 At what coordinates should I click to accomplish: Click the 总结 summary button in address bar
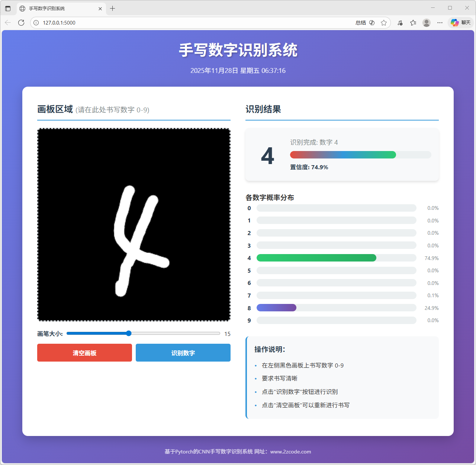click(361, 23)
